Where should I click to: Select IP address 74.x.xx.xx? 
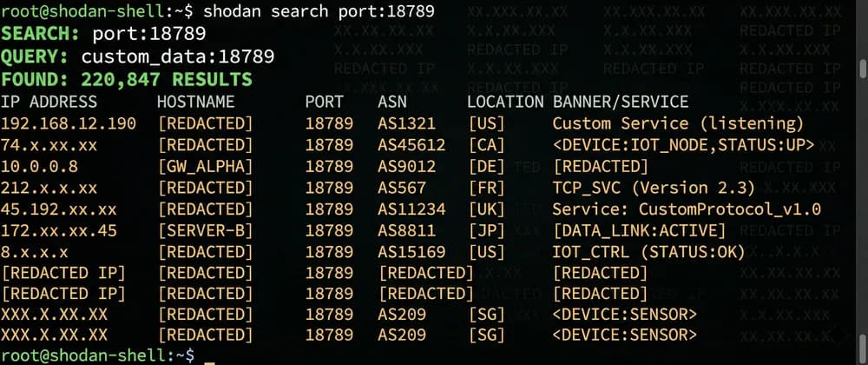tap(49, 145)
